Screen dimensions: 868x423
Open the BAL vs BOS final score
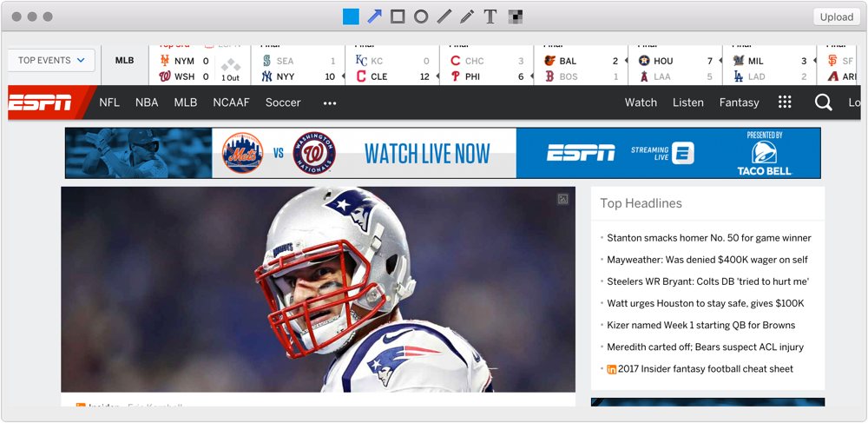pos(582,65)
